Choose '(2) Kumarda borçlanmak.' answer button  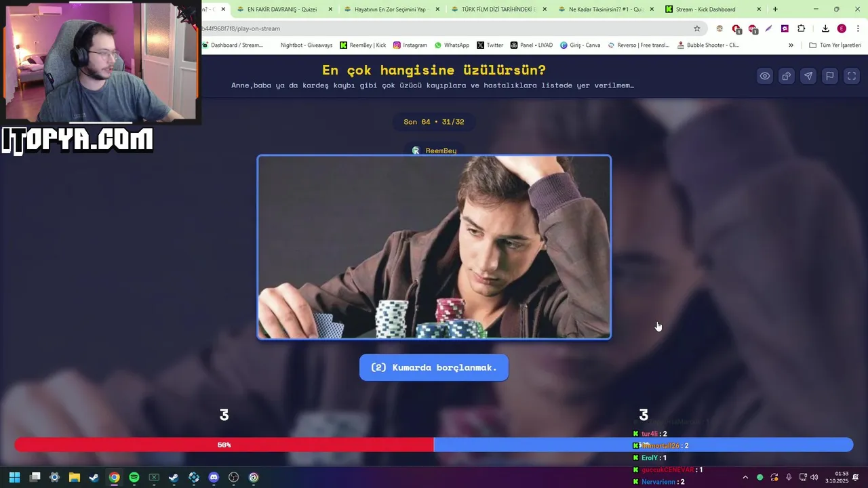tap(434, 367)
